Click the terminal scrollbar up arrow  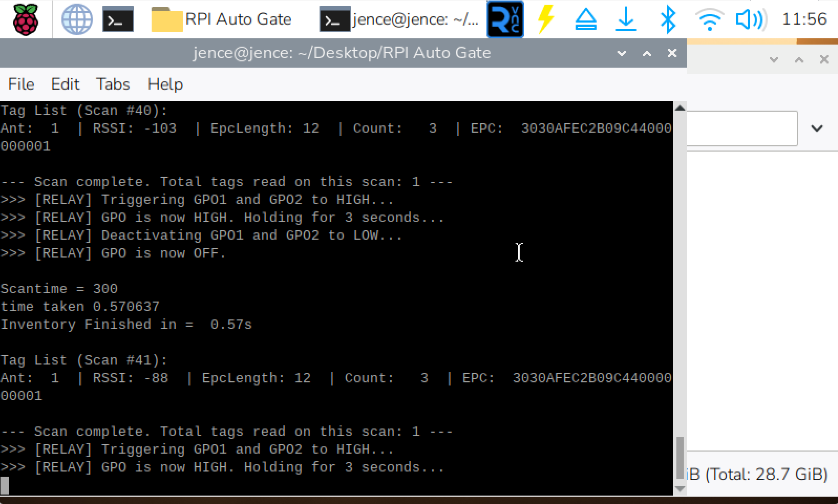[680, 108]
